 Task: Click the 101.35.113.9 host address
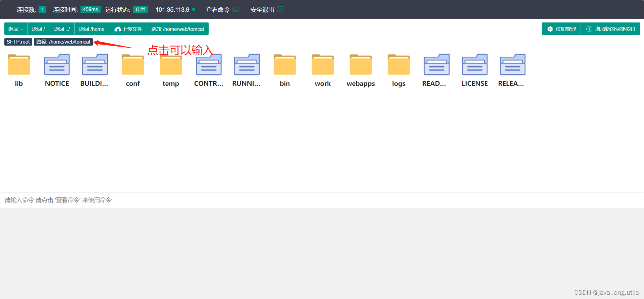172,9
